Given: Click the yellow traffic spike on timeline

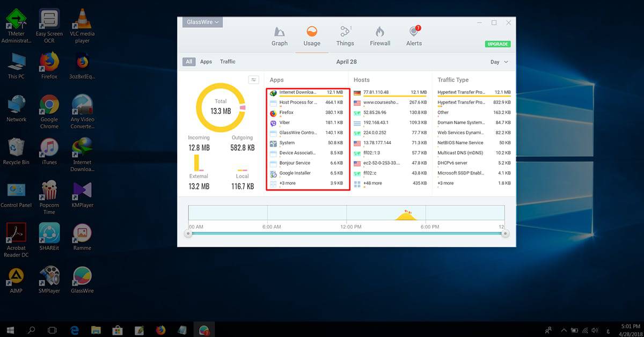Looking at the screenshot, I should click(x=406, y=216).
